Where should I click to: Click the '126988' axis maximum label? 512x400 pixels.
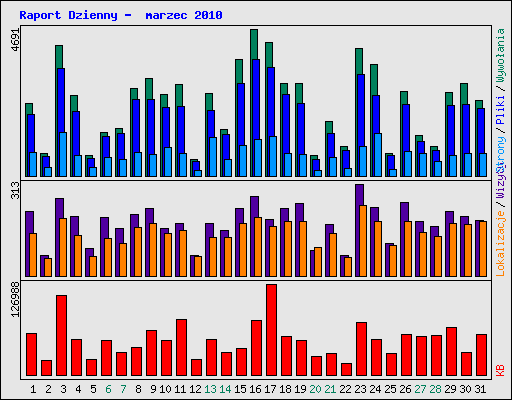coord(16,300)
